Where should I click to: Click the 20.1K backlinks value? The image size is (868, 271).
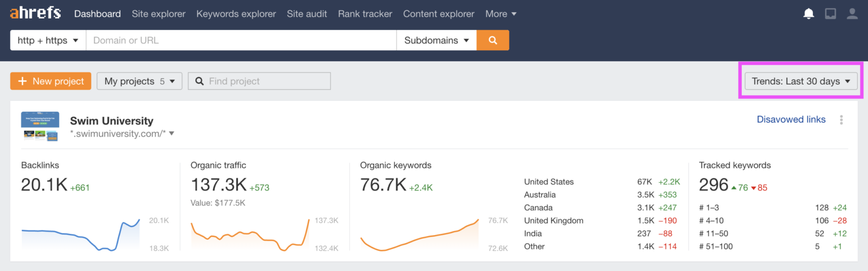pyautogui.click(x=44, y=185)
